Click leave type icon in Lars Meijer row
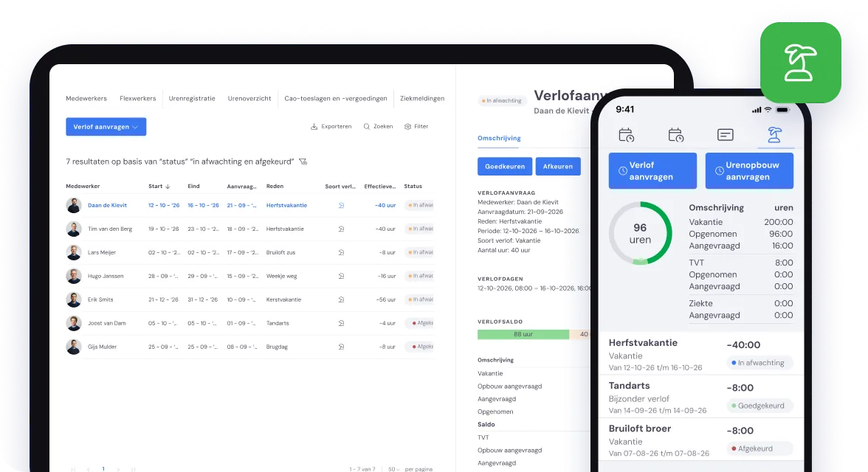868x472 pixels. tap(342, 252)
